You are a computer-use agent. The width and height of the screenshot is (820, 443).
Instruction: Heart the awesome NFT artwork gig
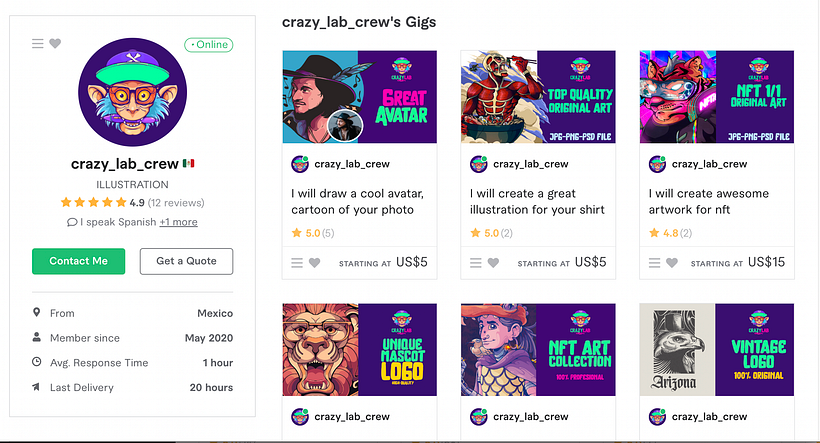[672, 263]
